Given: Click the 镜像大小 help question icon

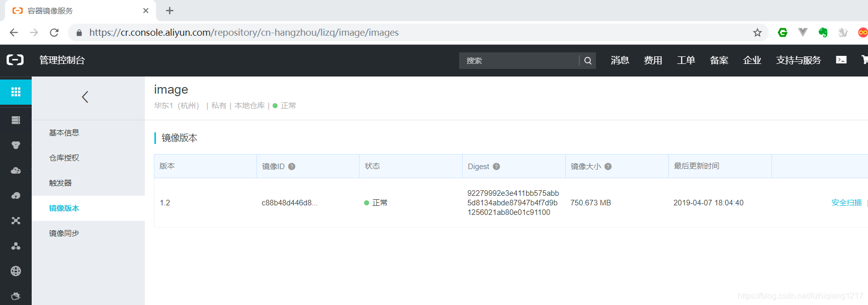Looking at the screenshot, I should point(608,167).
